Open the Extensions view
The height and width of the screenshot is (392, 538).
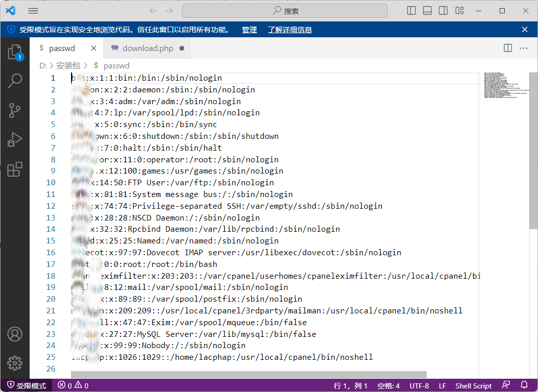pyautogui.click(x=15, y=169)
